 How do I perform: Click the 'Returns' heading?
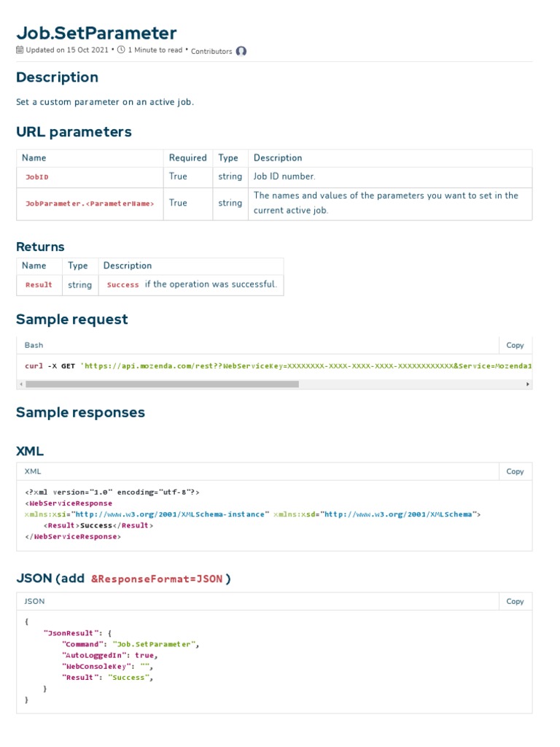[x=40, y=247]
